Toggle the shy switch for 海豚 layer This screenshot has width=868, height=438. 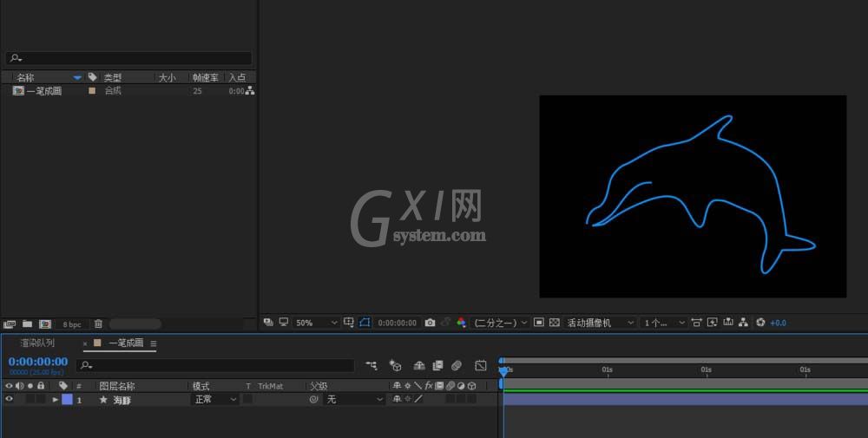tap(397, 399)
